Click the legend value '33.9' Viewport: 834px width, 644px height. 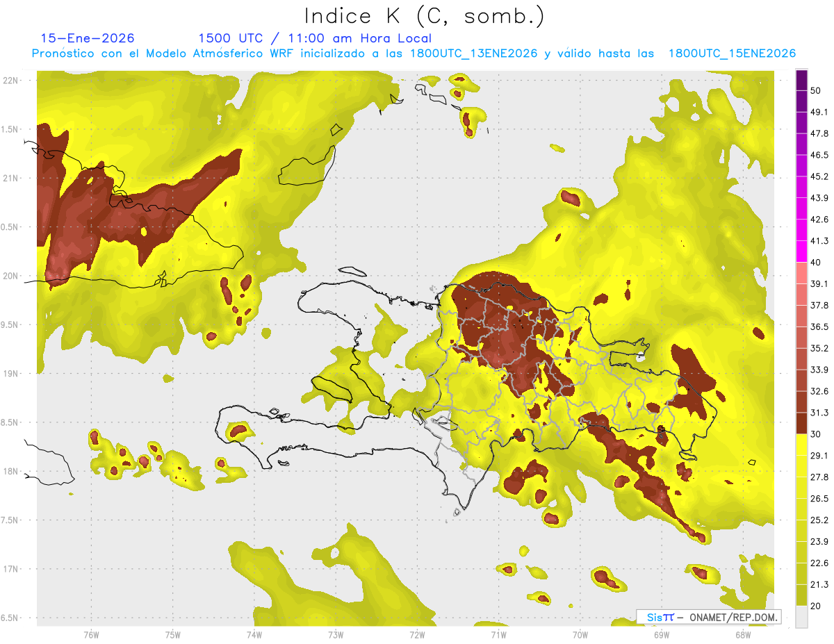819,370
